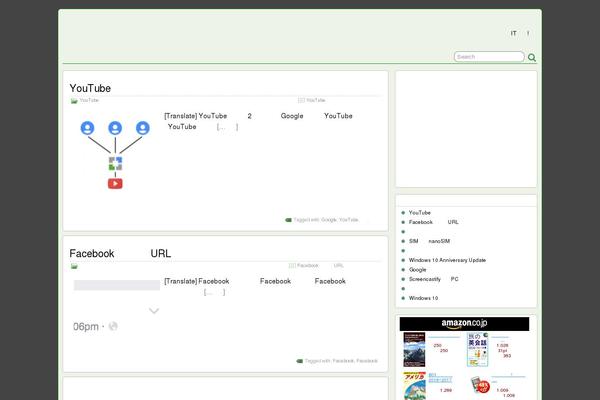Click the magnifier search icon
600x400 pixels.
click(532, 57)
